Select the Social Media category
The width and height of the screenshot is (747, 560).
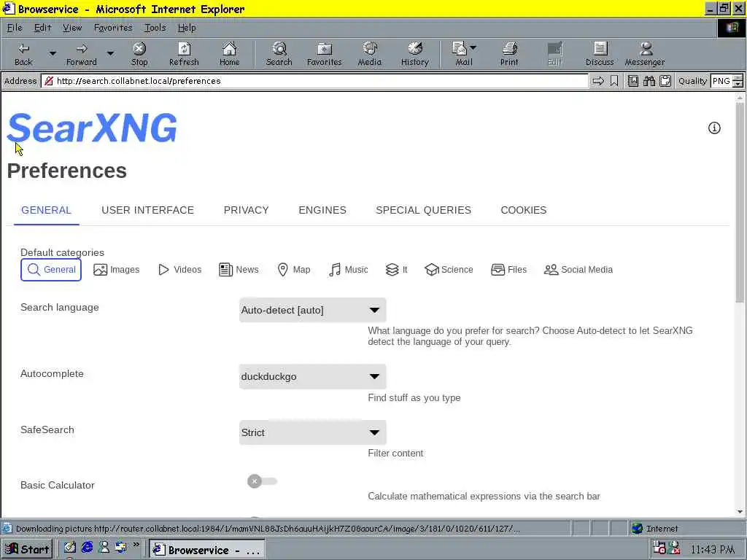578,270
